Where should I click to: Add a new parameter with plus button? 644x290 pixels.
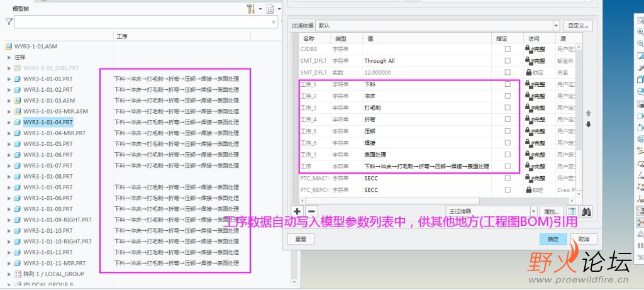click(x=297, y=211)
